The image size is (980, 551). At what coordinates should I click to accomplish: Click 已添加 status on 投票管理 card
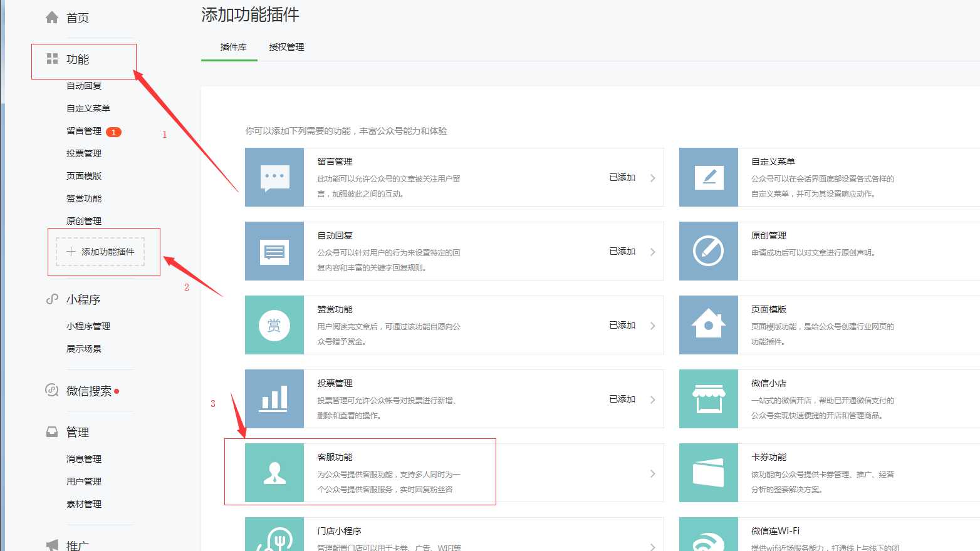point(622,399)
